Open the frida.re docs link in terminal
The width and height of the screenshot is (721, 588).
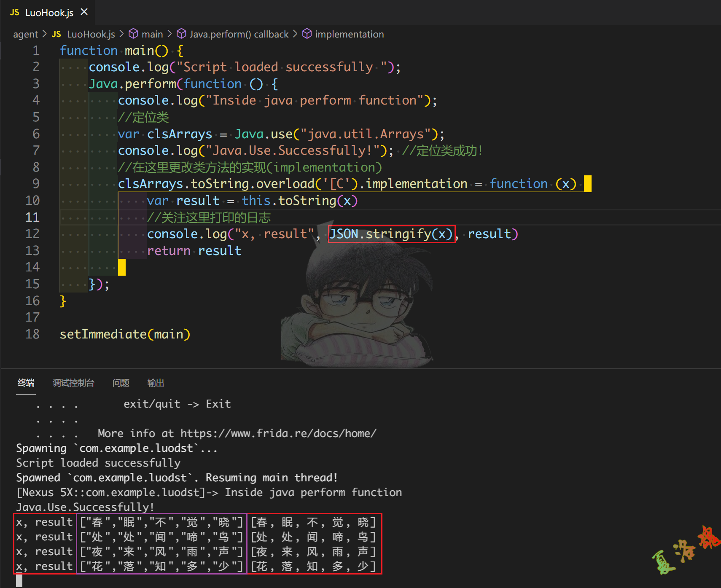click(x=278, y=433)
